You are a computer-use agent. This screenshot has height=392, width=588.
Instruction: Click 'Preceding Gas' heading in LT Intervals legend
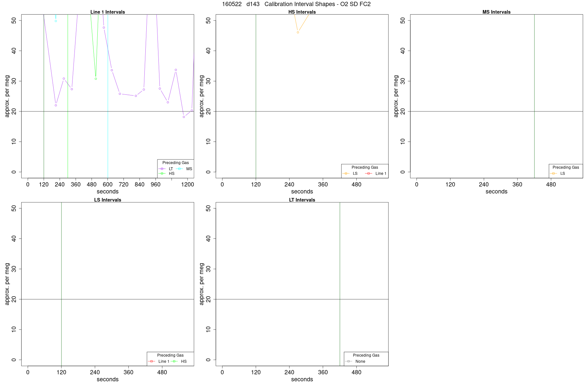(366, 355)
